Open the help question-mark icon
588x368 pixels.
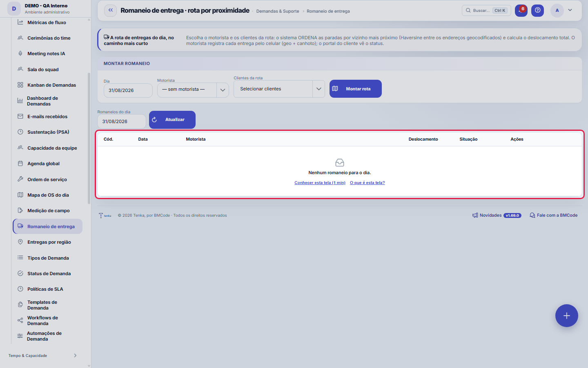pos(538,10)
